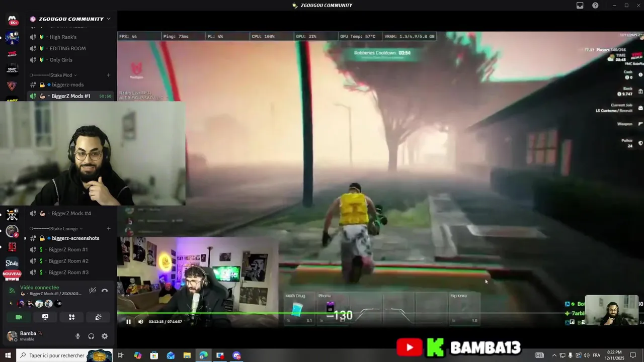Open the Discord inbox icon in title bar

[580, 6]
